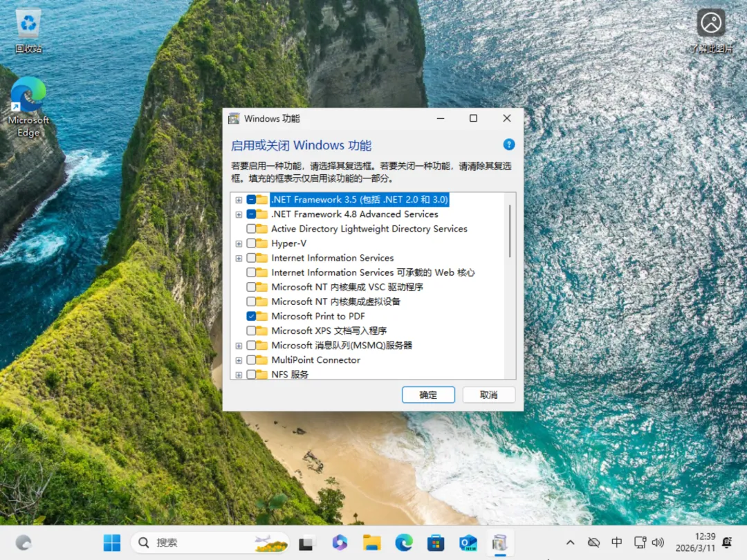Check the Microsoft XPS 文档写入程序 checkbox

click(251, 331)
